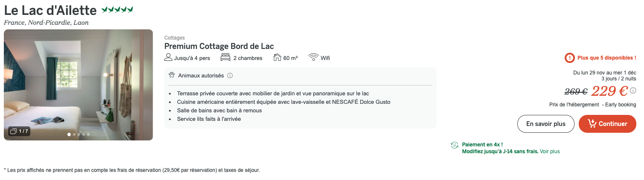Click the five-star rating icons
The image size is (644, 180).
point(117,9)
